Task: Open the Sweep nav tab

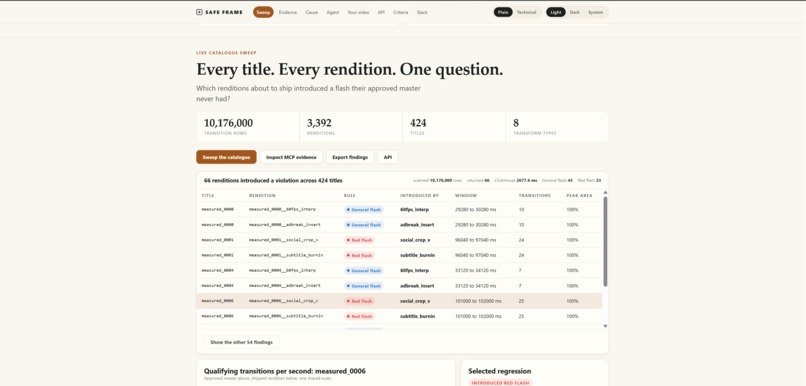Action: pos(263,12)
